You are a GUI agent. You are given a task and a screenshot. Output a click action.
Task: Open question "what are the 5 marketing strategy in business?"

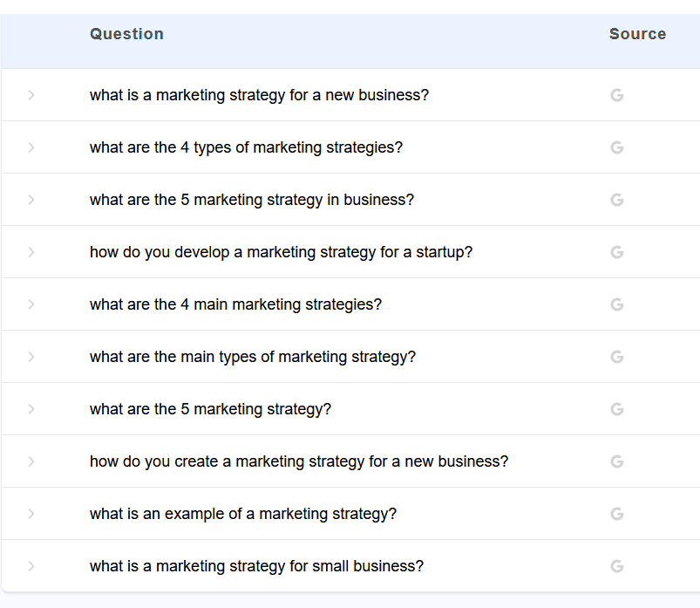point(252,200)
